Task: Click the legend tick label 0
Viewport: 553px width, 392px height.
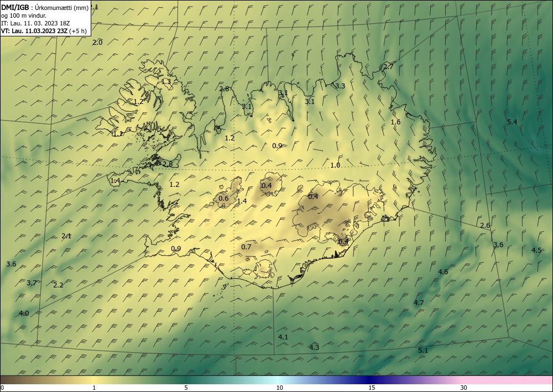Action: coord(2,388)
